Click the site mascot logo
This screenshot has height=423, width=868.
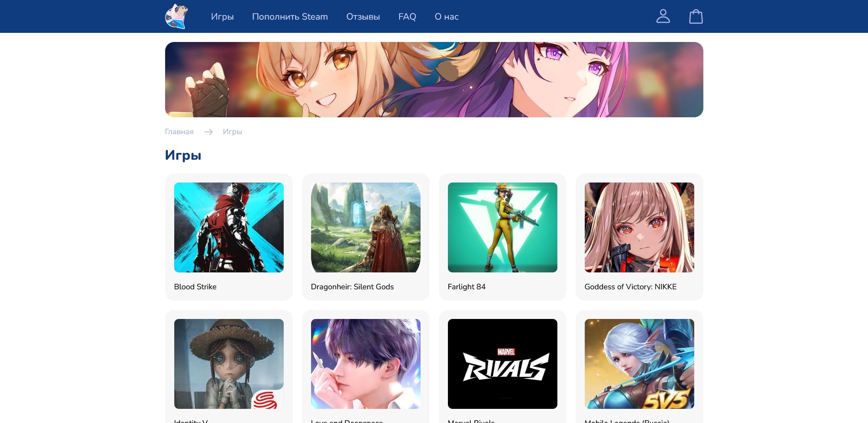click(x=177, y=16)
